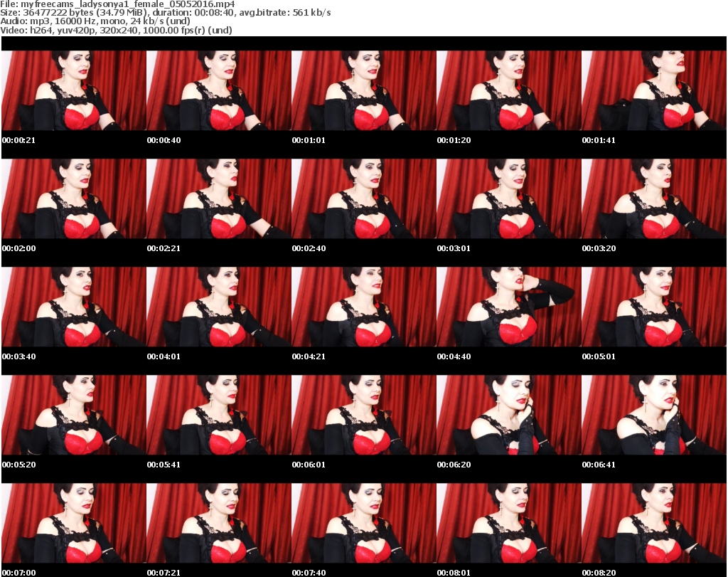This screenshot has width=728, height=577.
Task: Select the thumbnail frame at 00:04:40
Action: [509, 307]
